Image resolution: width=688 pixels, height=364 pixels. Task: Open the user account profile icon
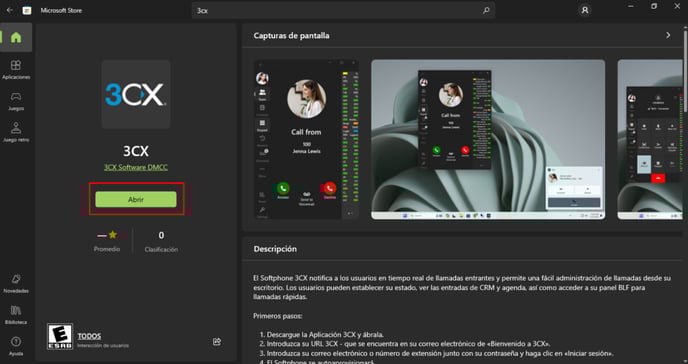pos(584,10)
